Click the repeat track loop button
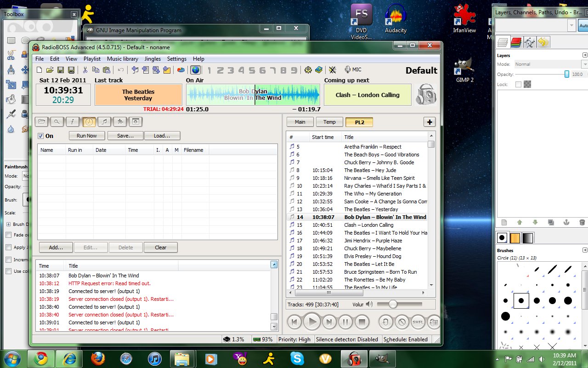The height and width of the screenshot is (368, 588). click(385, 322)
